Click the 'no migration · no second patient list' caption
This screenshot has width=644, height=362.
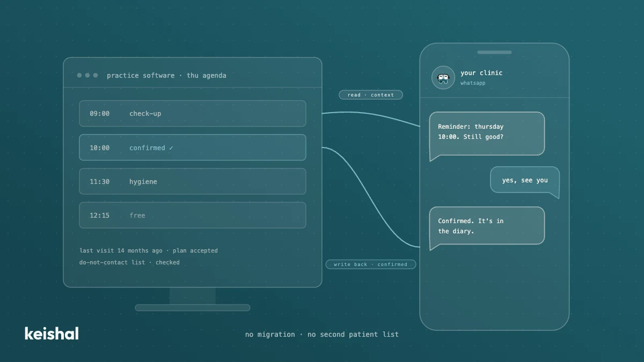322,335
